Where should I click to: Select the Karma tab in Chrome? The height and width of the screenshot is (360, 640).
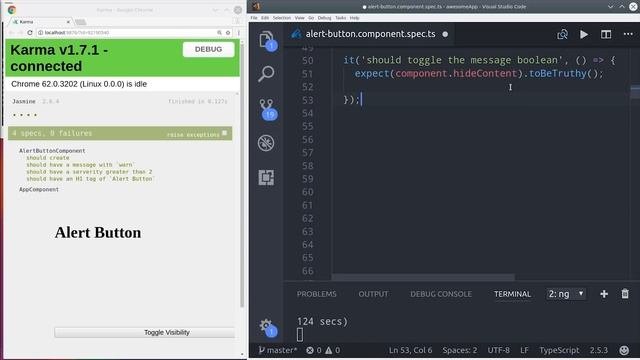(41, 22)
